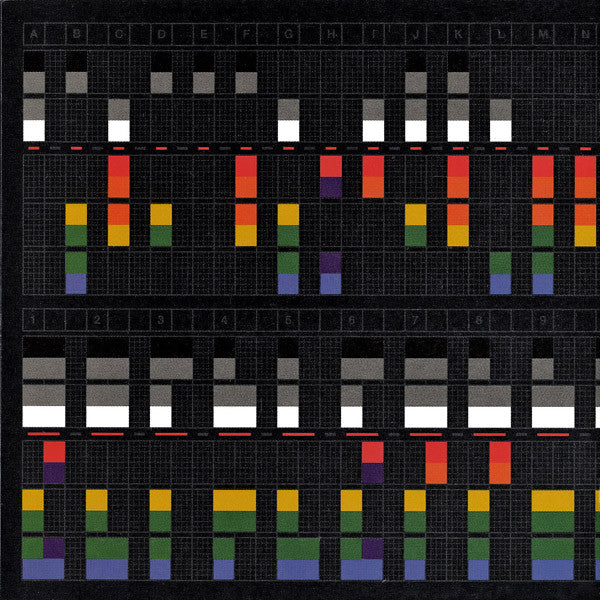Select the red block in column M

pyautogui.click(x=543, y=166)
